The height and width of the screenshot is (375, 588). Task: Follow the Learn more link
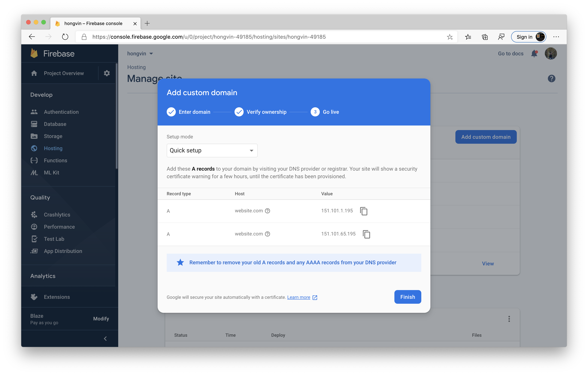tap(299, 297)
